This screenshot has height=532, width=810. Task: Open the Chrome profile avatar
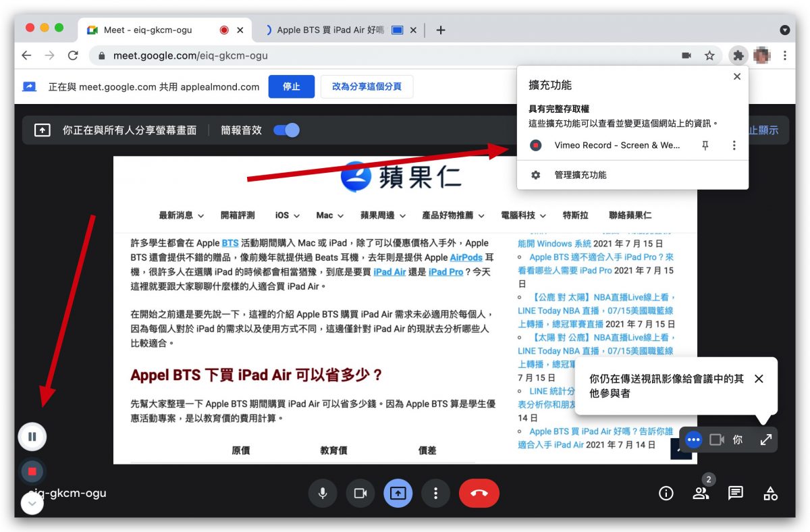pos(762,55)
